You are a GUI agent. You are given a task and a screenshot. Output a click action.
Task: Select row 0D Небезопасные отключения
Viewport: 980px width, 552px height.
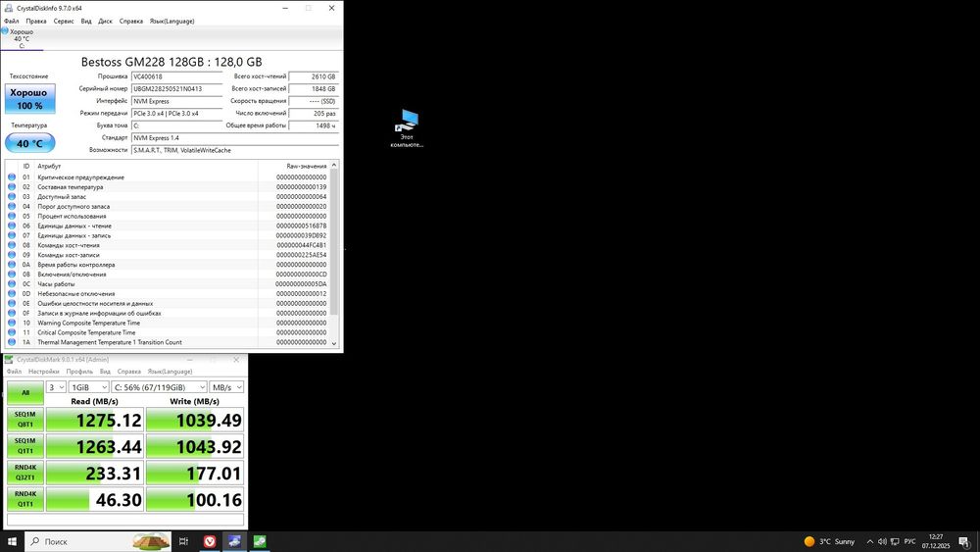point(168,294)
